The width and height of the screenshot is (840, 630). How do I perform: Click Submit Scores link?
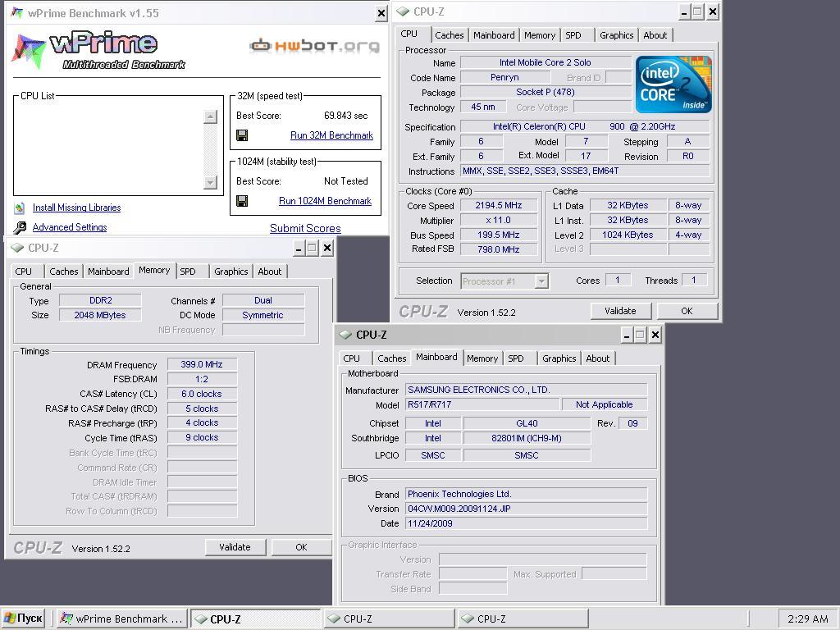(x=305, y=228)
